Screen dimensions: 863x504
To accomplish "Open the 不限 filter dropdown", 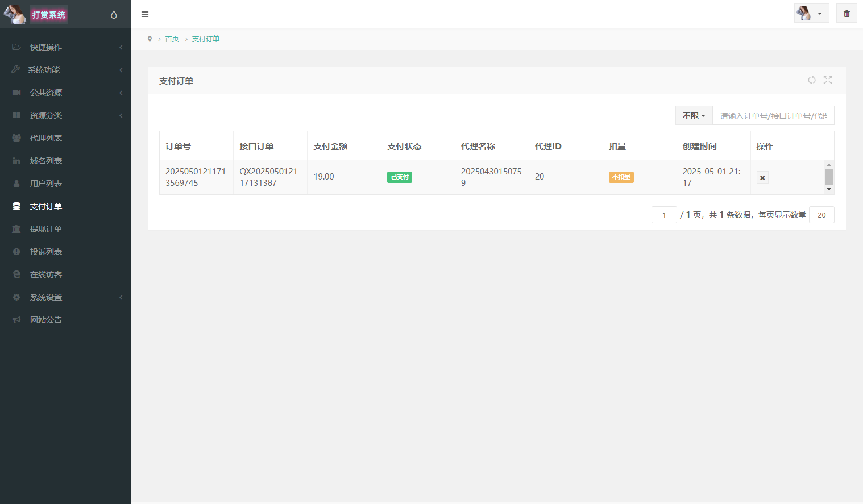I will tap(694, 115).
